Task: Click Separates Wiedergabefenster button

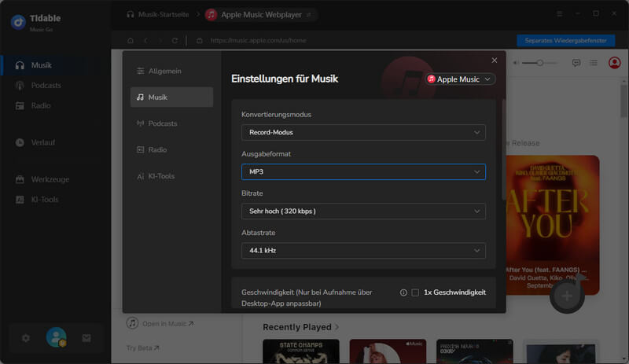Action: click(x=565, y=41)
